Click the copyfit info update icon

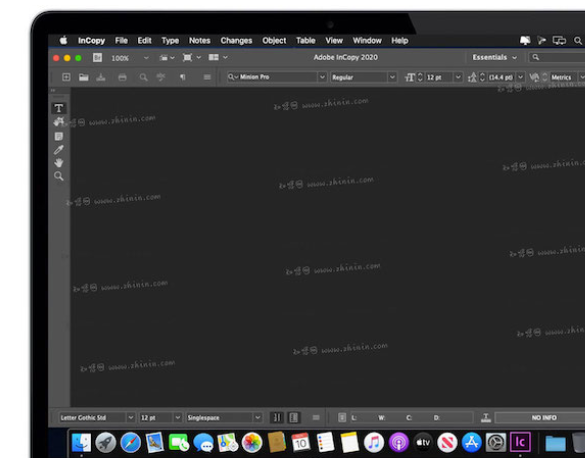(x=342, y=418)
